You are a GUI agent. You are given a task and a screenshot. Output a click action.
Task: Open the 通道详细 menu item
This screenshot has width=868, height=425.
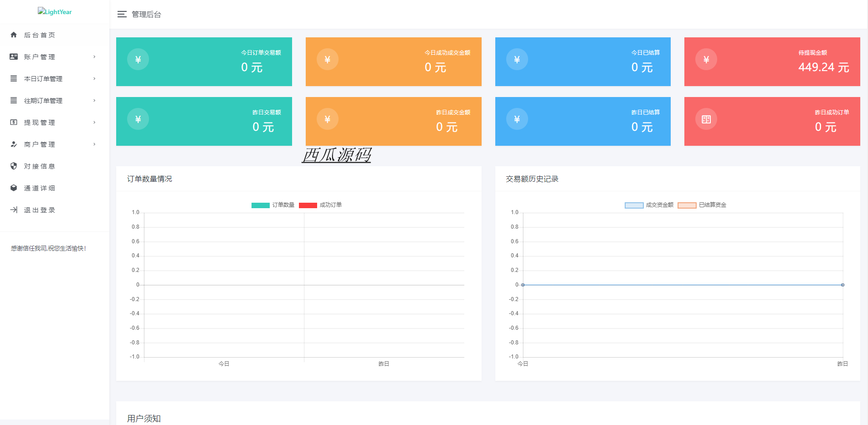tap(39, 188)
